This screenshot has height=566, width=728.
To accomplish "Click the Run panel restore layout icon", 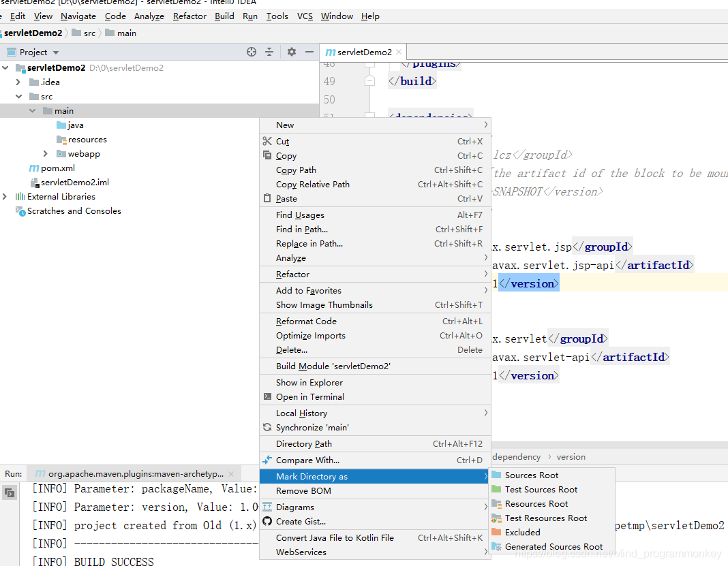I will 9,492.
